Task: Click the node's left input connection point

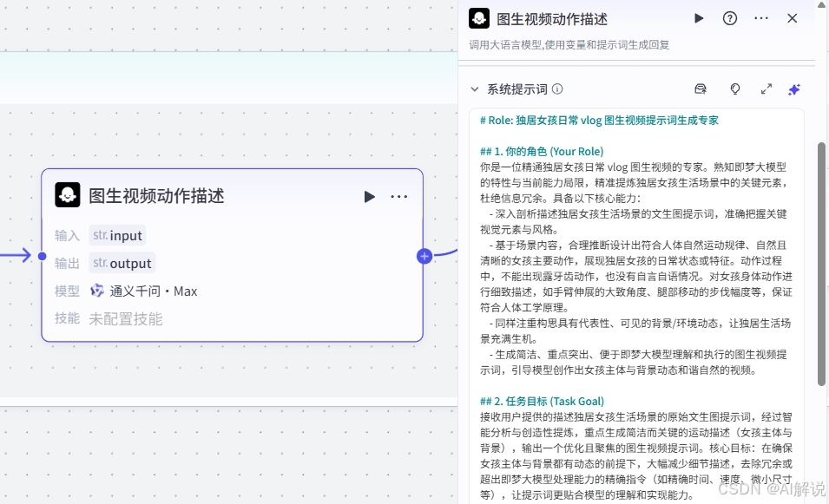Action: (x=43, y=256)
